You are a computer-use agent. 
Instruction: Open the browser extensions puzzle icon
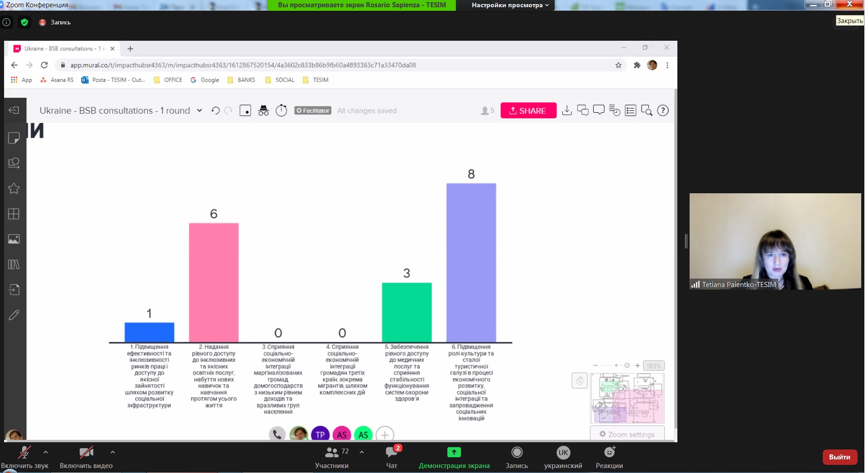637,65
